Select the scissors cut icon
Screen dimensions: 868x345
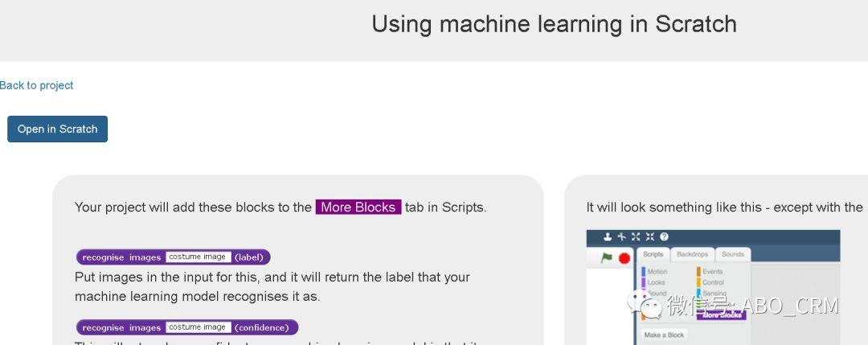[621, 237]
